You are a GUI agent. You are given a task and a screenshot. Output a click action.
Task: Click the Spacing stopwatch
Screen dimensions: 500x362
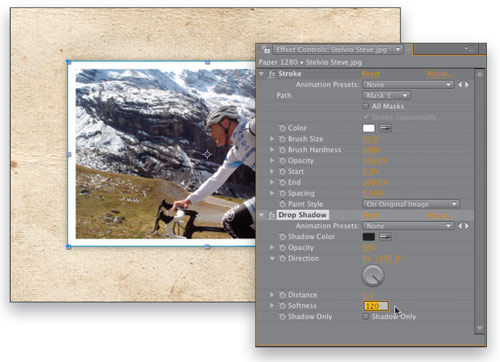[x=282, y=193]
